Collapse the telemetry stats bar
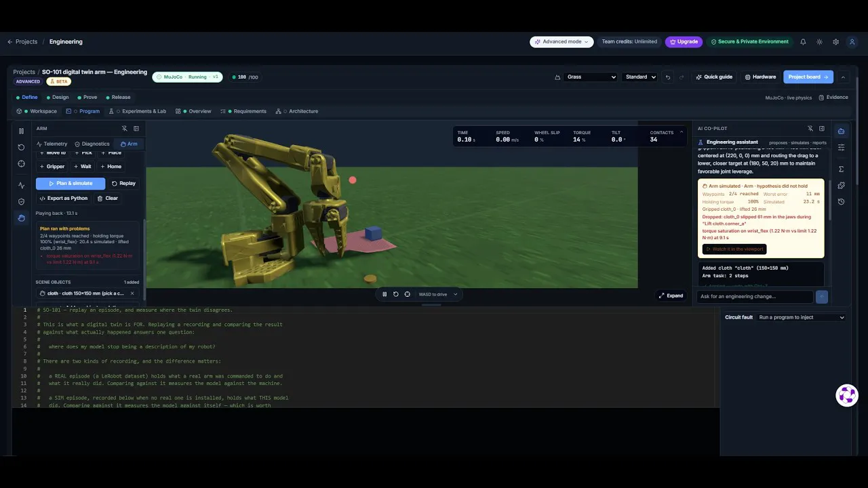Screen dimensions: 868x488 click(682, 132)
